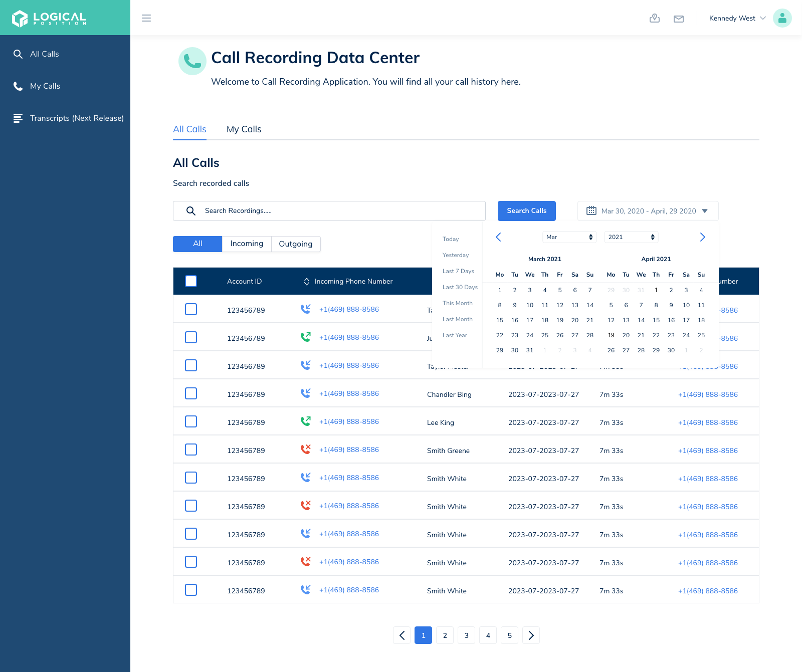Check the select-all checkbox in table header

click(x=191, y=281)
